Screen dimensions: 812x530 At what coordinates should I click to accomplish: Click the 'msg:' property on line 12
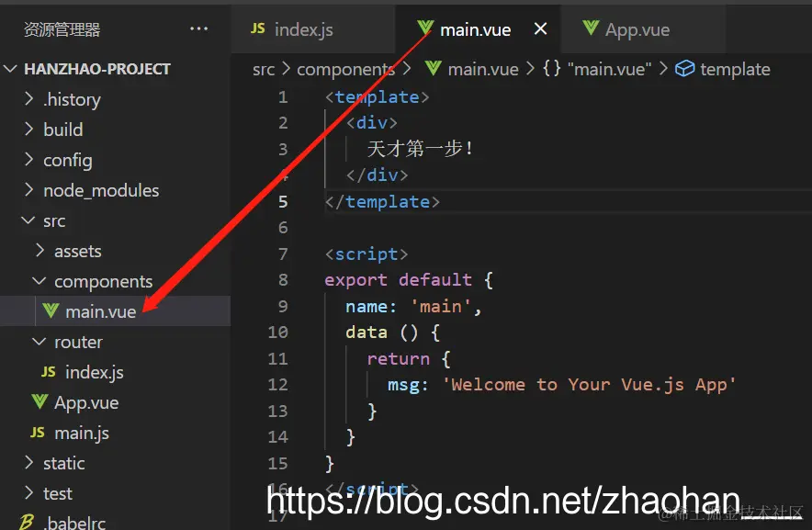point(408,385)
